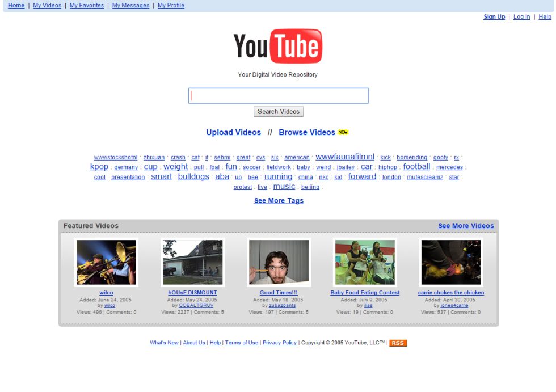
Task: Open the Browse Videos link
Action: tap(307, 132)
